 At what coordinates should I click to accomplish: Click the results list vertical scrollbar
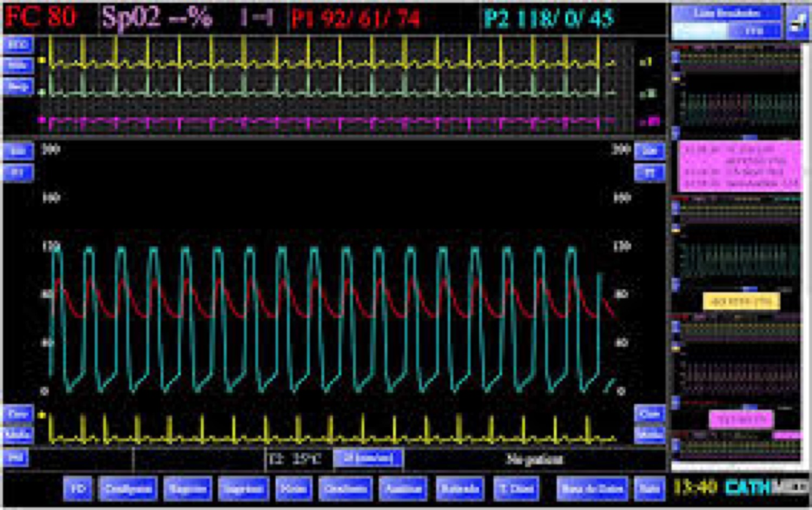[806, 254]
